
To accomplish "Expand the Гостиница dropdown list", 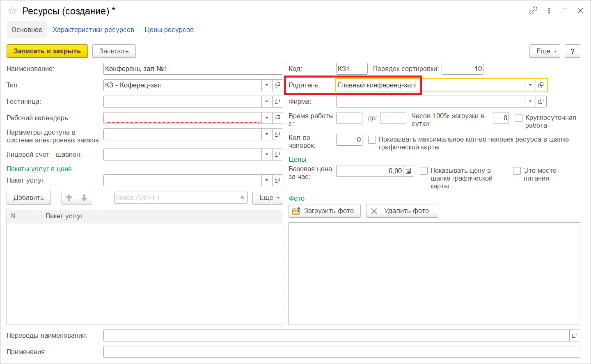I will pyautogui.click(x=267, y=101).
